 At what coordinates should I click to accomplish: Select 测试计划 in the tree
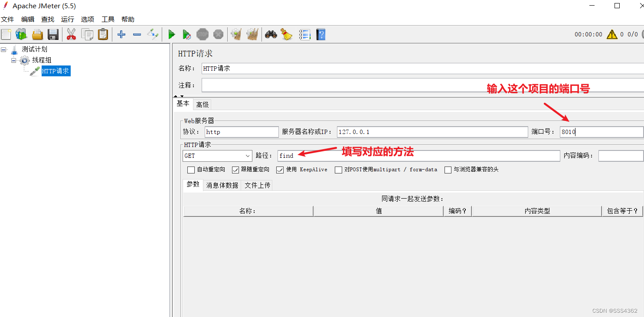(x=35, y=49)
